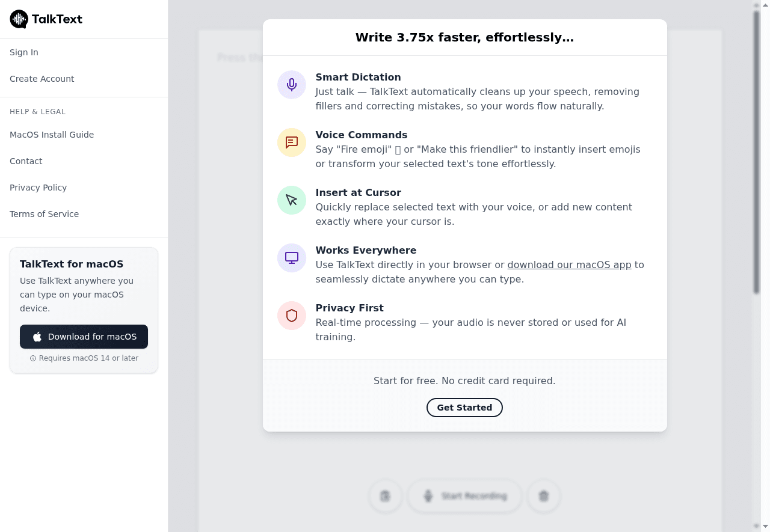Select Create Account in the sidebar
This screenshot has width=770, height=532.
(x=42, y=79)
